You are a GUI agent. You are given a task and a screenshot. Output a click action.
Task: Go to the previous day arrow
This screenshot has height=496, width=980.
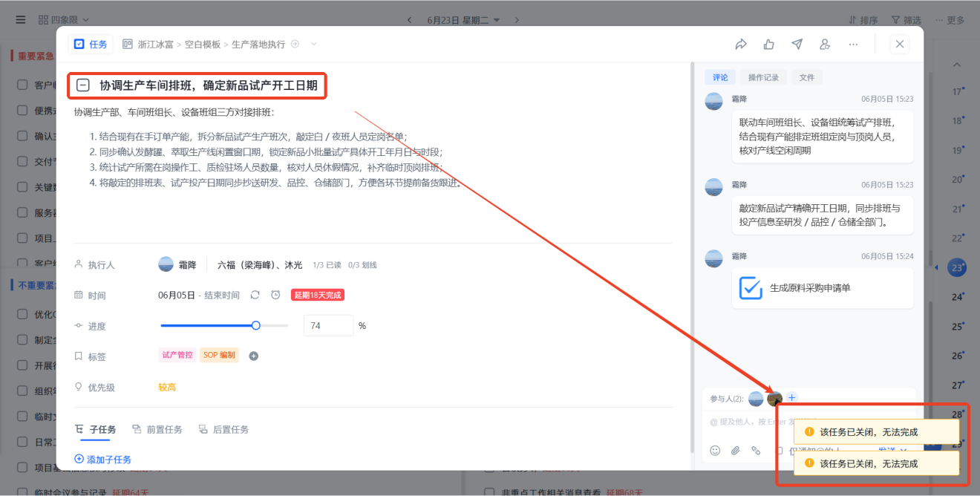tap(409, 20)
